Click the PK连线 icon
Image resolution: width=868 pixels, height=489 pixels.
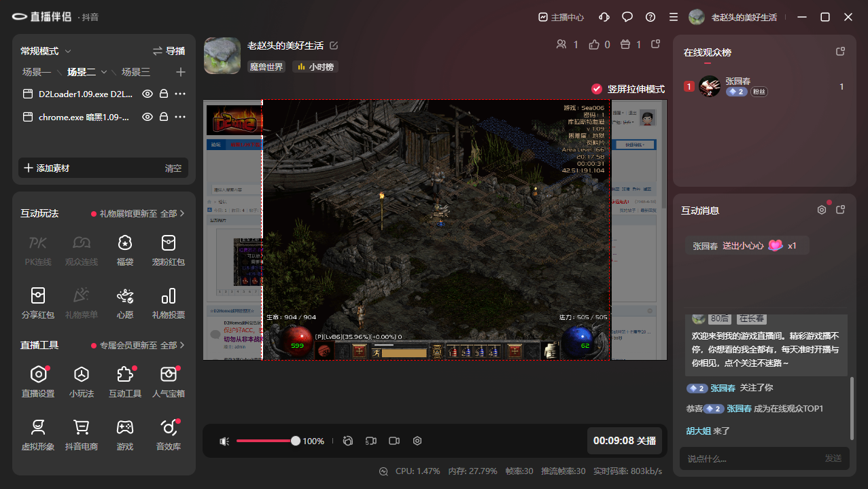click(x=38, y=242)
